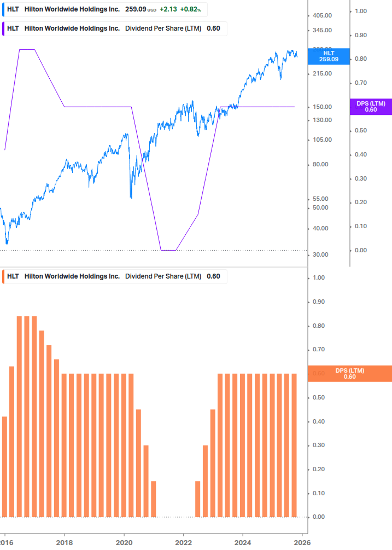Click the 2022 label on the time axis
This screenshot has height=550, width=392.
183,543
